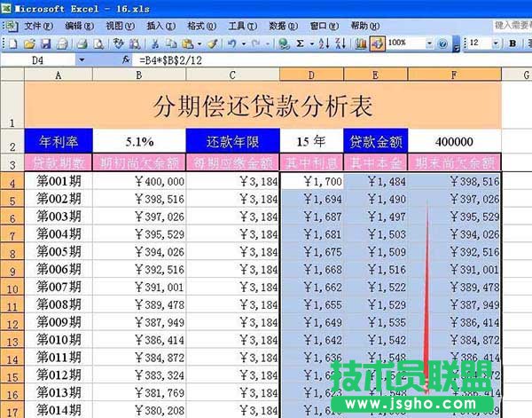Click the loan amount cell 400000

coord(455,140)
